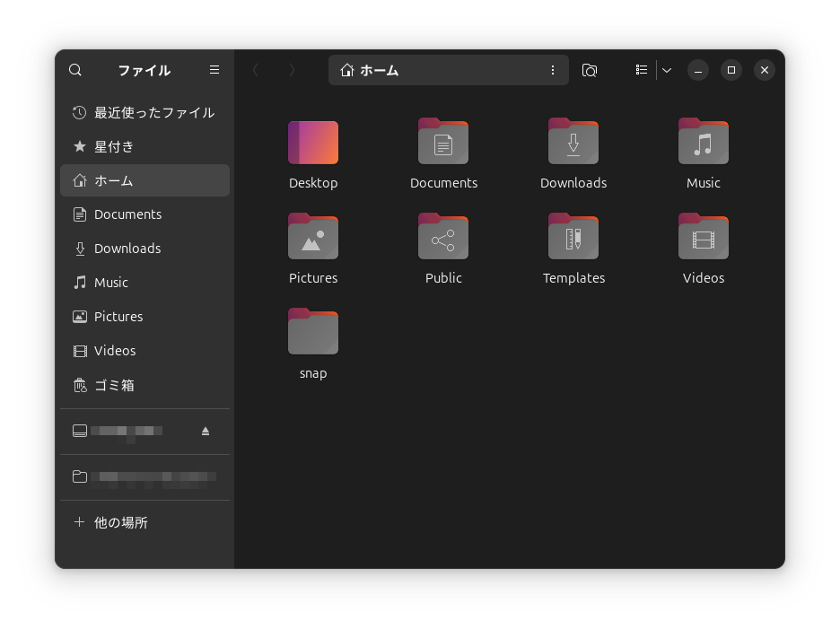Open ゴミ箱 trash in the sidebar

[x=144, y=385]
